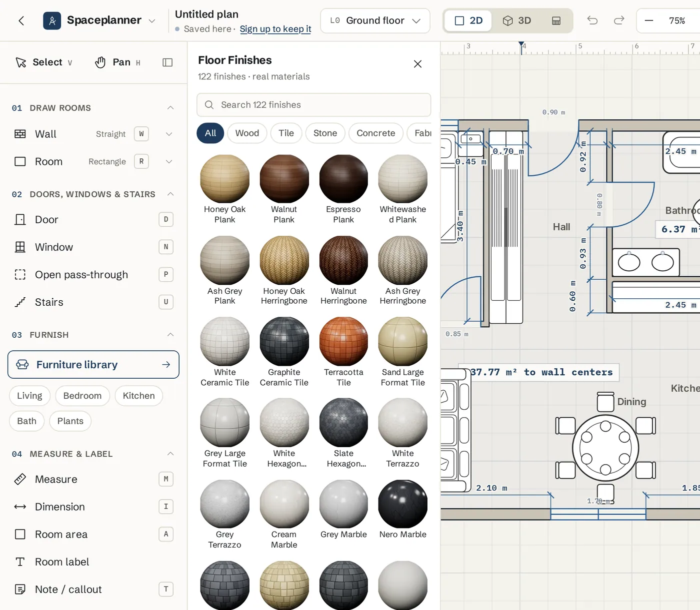Pick the Door tool
The image size is (700, 610).
(x=93, y=219)
